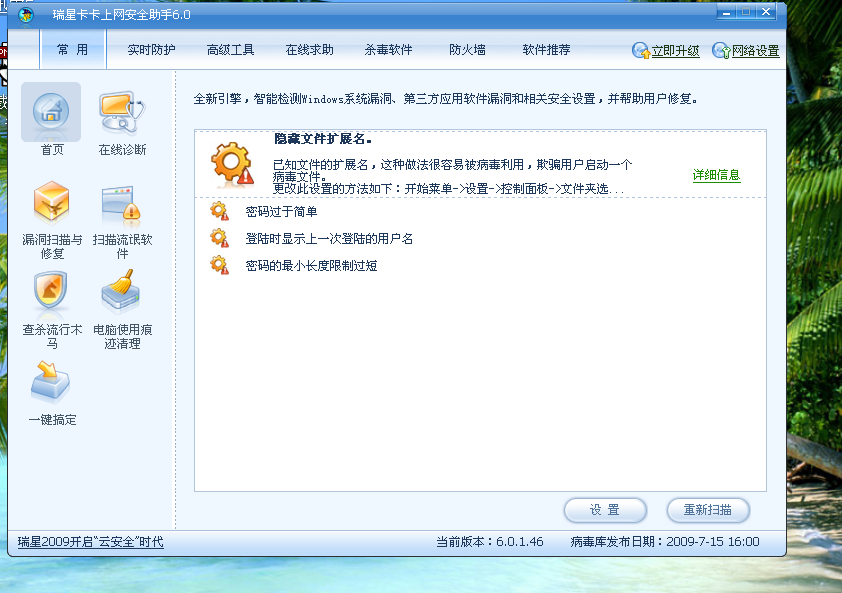Click the 病毒库发布日期 status text
The image size is (842, 593).
click(x=665, y=541)
